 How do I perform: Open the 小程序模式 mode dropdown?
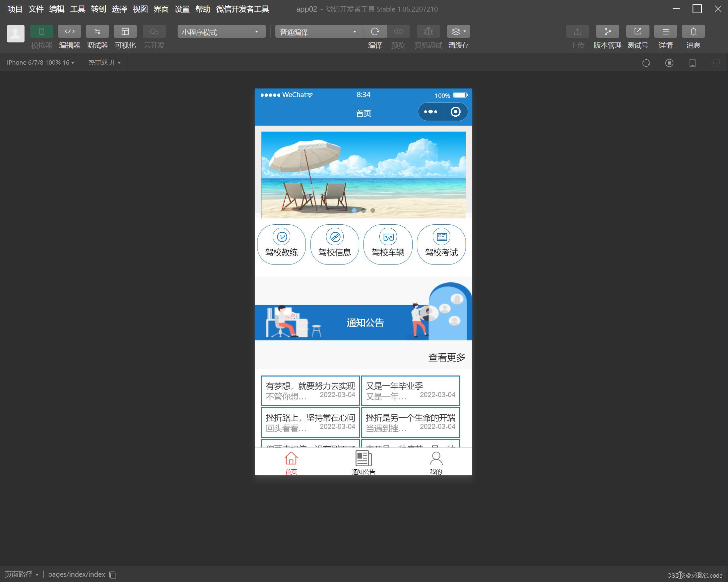(221, 31)
